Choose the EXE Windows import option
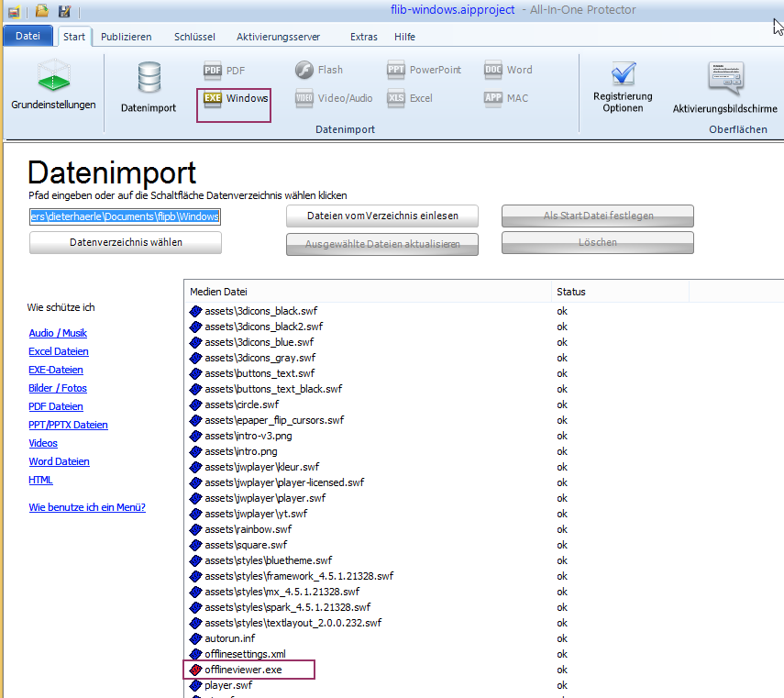 coord(236,98)
